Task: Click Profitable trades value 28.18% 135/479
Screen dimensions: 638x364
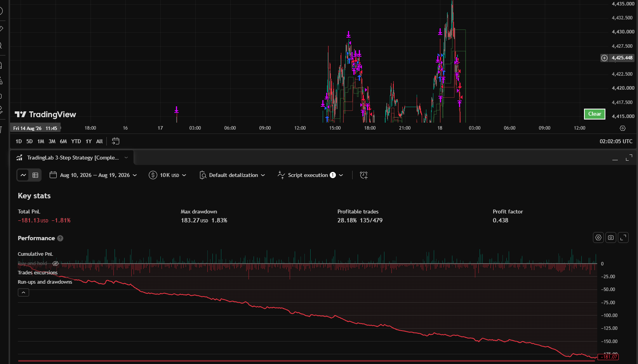Action: 360,220
